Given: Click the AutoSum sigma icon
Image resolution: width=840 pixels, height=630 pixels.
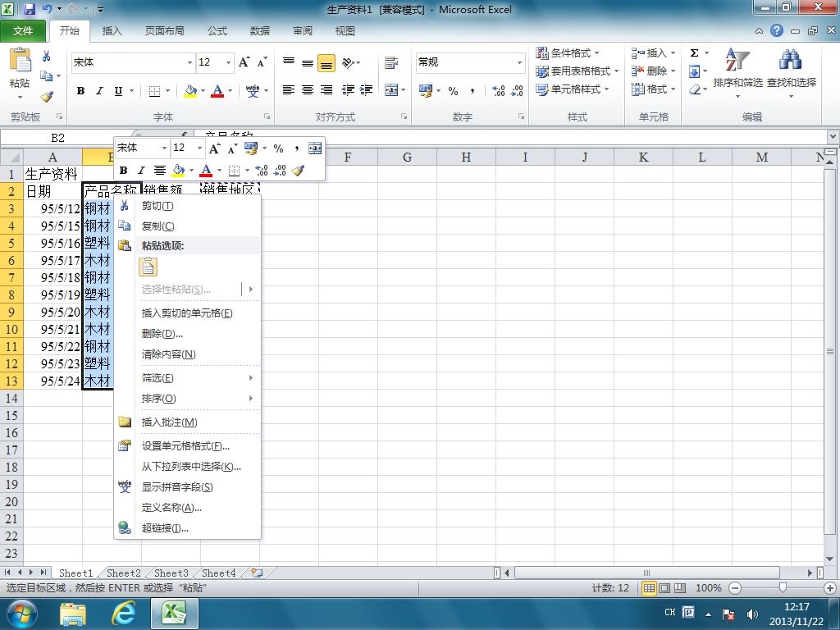Looking at the screenshot, I should point(694,53).
